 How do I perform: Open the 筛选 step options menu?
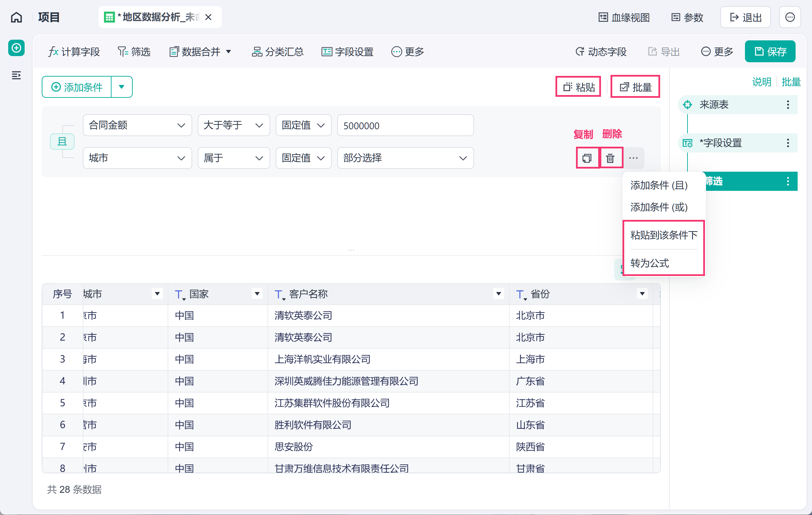coord(788,181)
